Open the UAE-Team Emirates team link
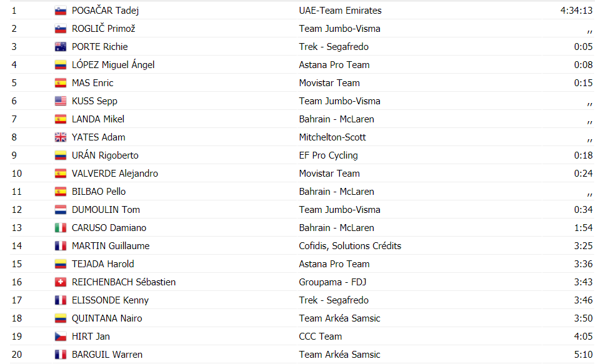This screenshot has height=364, width=603. 340,11
